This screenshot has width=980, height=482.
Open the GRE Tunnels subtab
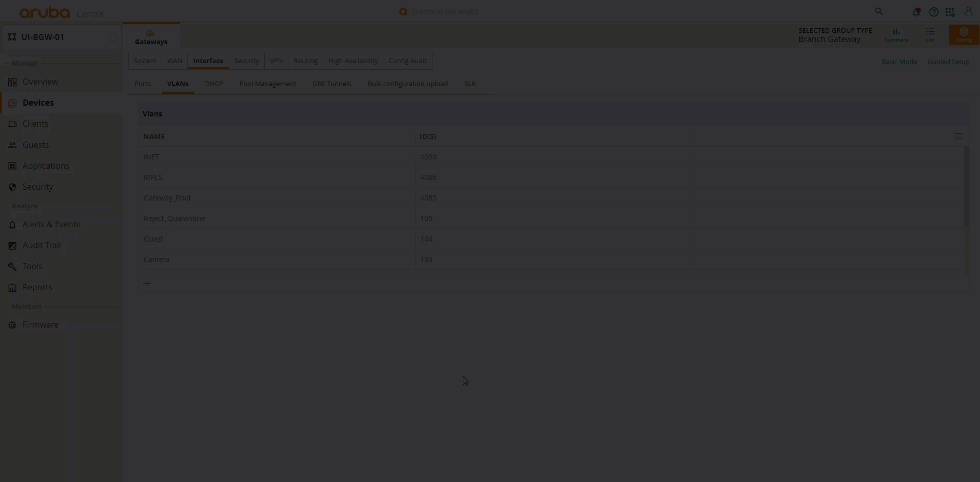pos(331,84)
